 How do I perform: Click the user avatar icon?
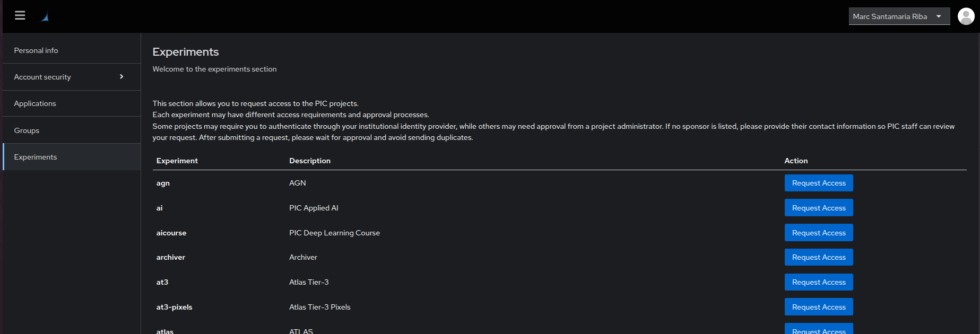(x=966, y=16)
